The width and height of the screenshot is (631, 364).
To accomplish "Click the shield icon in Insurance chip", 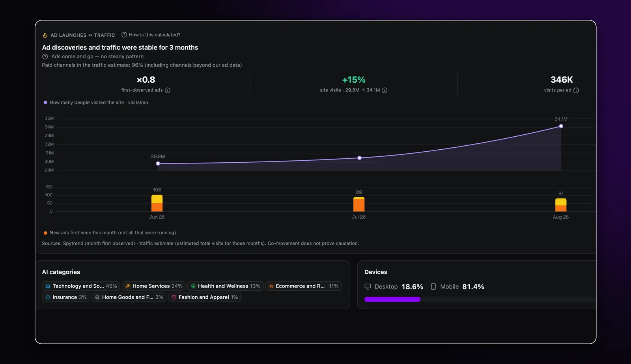I will (x=48, y=297).
